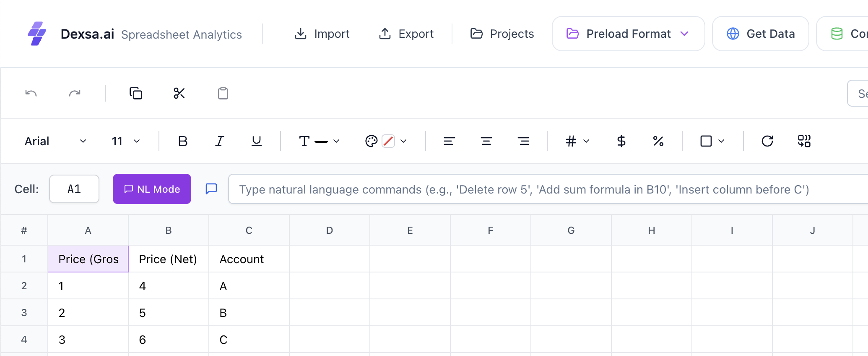This screenshot has width=868, height=356.
Task: Copy selection with the copy icon
Action: 136,93
